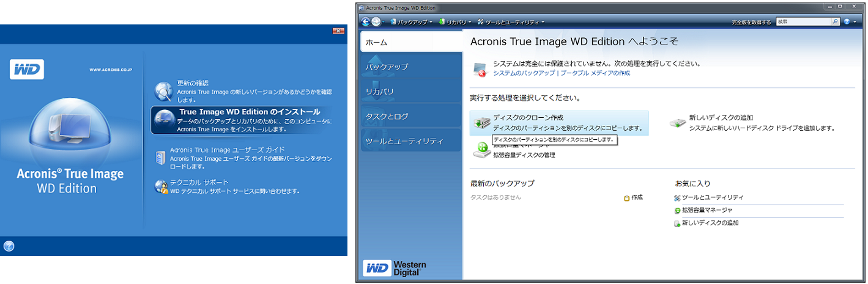Viewport: 868px width, 284px height.
Task: Click the backup toolbar menu icon
Action: tap(393, 22)
